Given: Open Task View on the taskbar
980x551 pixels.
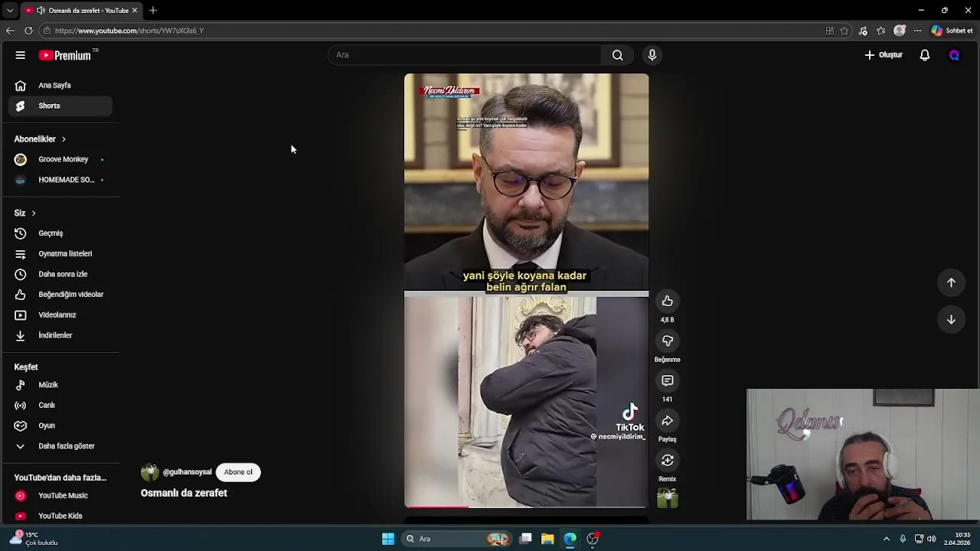Looking at the screenshot, I should (526, 539).
